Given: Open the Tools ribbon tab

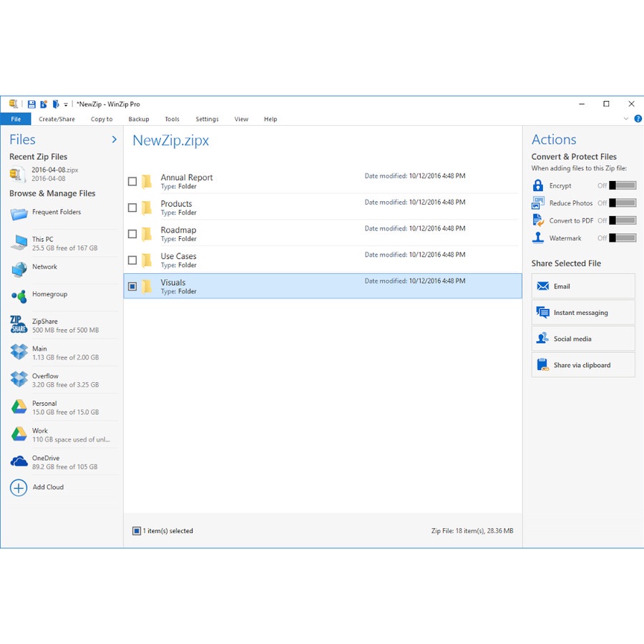Looking at the screenshot, I should (172, 119).
